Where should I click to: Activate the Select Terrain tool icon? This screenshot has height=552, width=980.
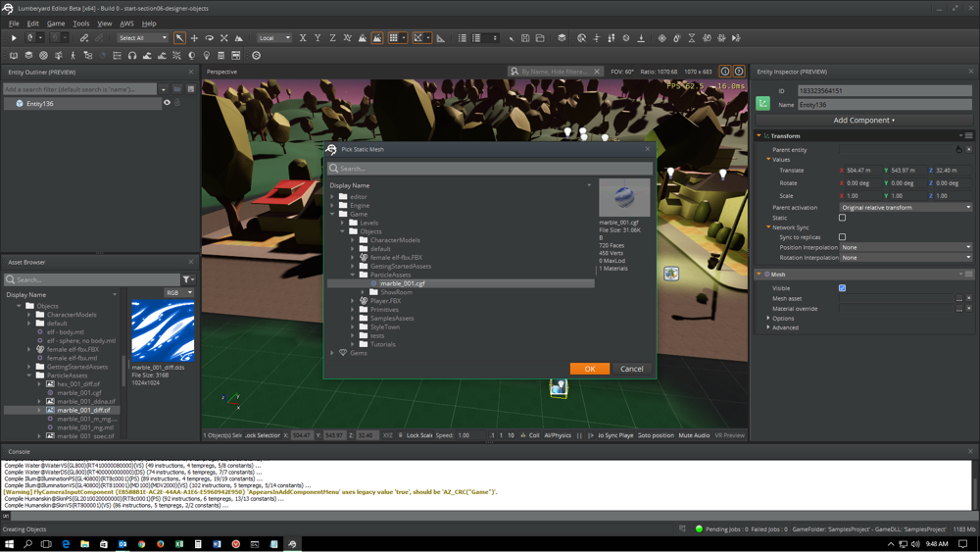tap(239, 38)
